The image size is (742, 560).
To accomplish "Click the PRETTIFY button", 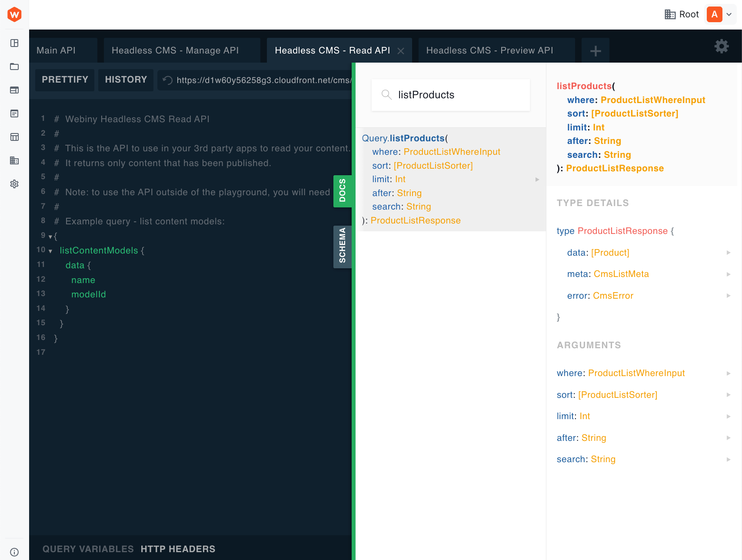I will click(x=64, y=80).
